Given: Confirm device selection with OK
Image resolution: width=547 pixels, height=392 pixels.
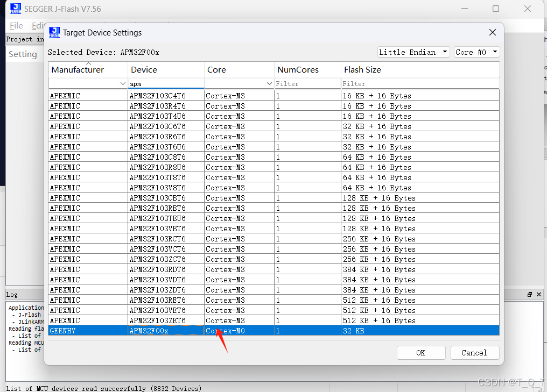Looking at the screenshot, I should (420, 353).
